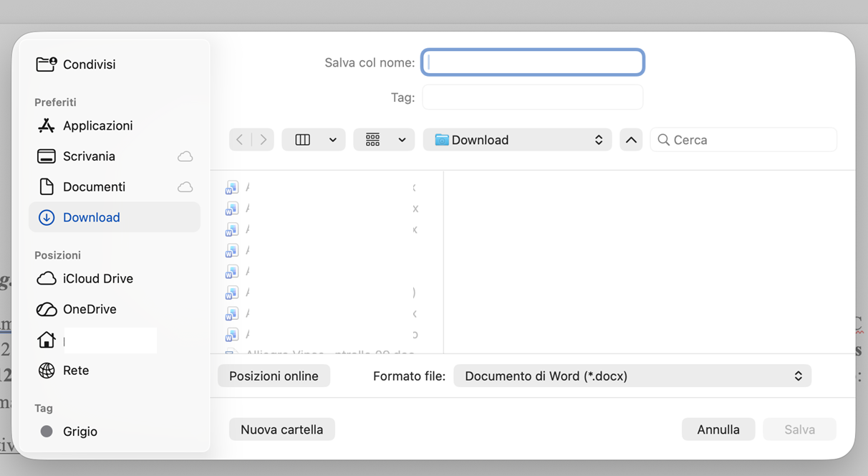The height and width of the screenshot is (476, 868).
Task: Open the Download location pop-up menu
Action: [517, 140]
